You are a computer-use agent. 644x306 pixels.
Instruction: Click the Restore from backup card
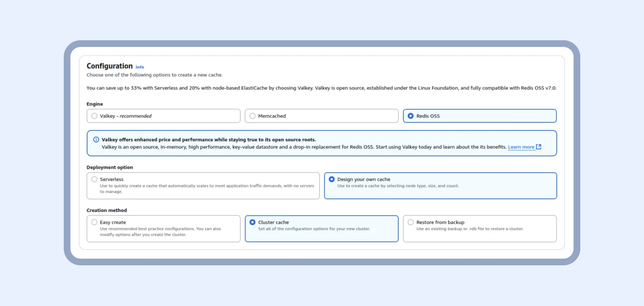click(x=480, y=228)
